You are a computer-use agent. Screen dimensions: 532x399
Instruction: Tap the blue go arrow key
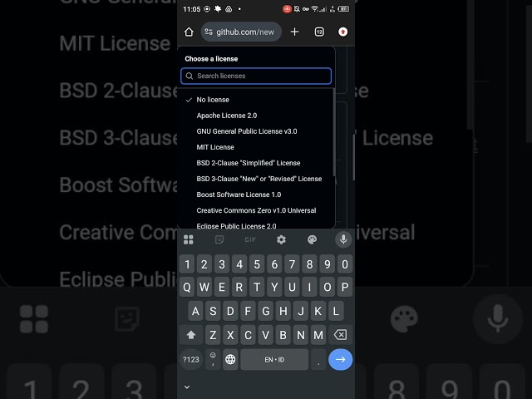pyautogui.click(x=340, y=360)
